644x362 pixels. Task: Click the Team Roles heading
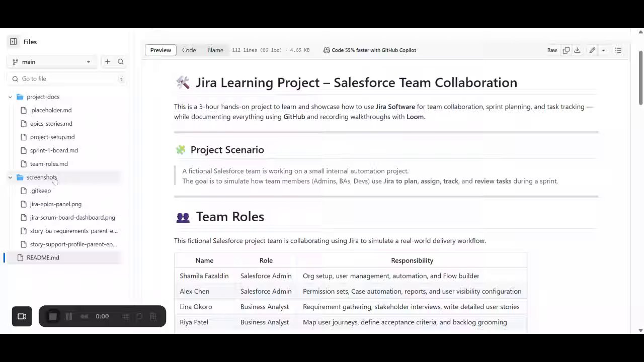230,217
